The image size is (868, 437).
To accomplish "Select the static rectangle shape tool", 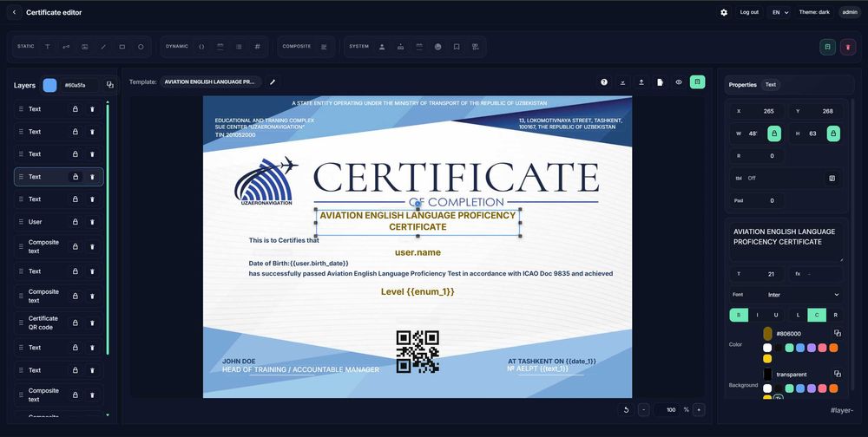I will [x=122, y=46].
